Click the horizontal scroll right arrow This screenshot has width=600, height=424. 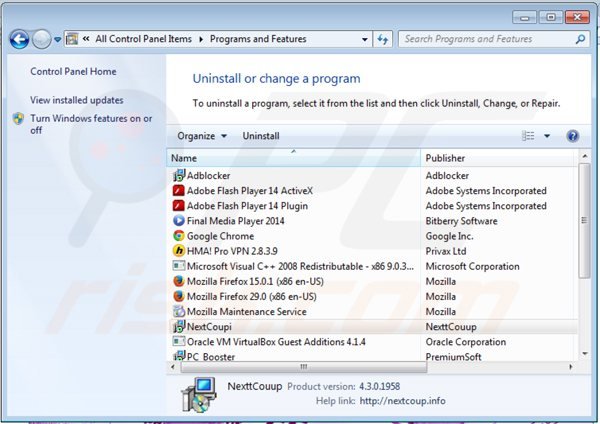(x=571, y=367)
